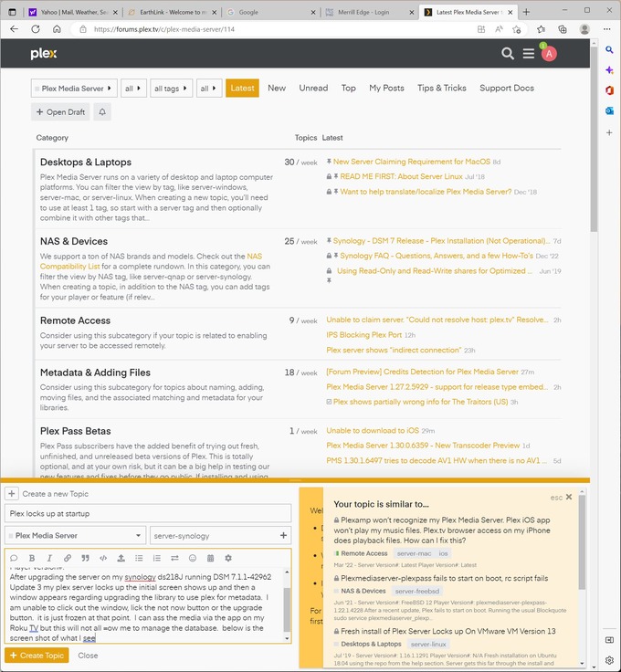Add a tag using the plus in tag field

click(283, 535)
